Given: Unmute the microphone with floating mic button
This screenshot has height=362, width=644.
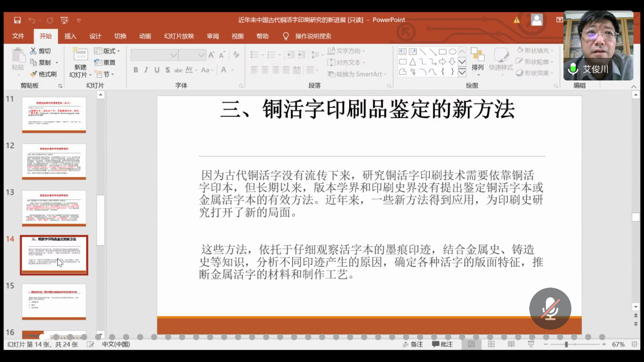Looking at the screenshot, I should coord(550,308).
